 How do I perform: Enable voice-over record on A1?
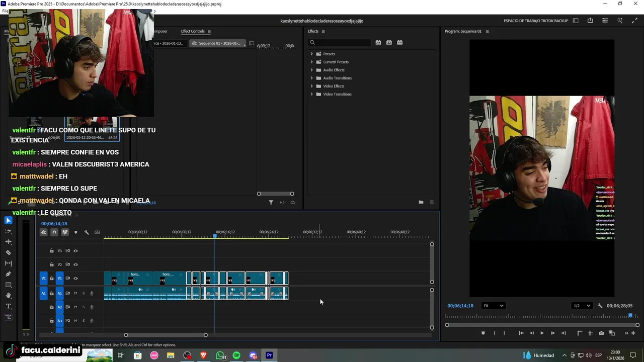pyautogui.click(x=92, y=293)
